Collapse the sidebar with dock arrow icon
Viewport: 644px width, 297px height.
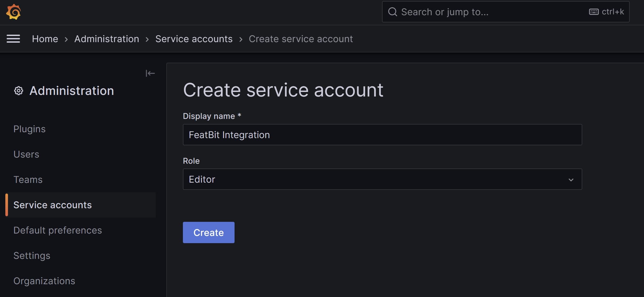pos(150,73)
